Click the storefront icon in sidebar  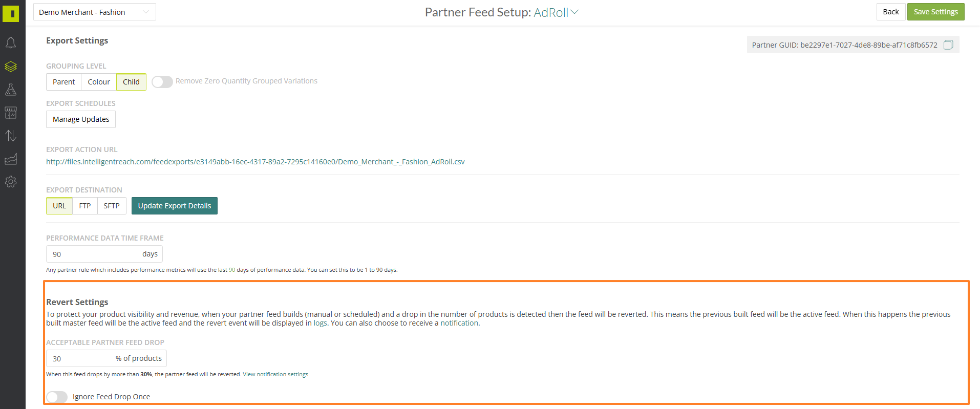pos(11,113)
